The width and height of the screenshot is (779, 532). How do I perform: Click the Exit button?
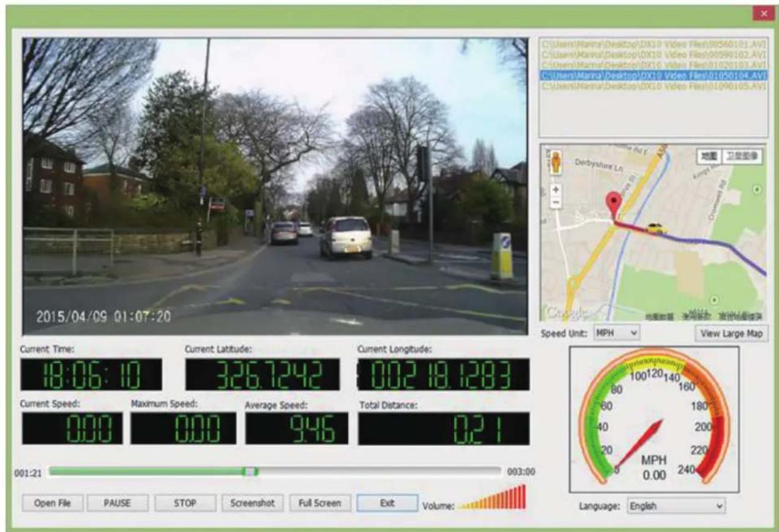click(x=387, y=503)
